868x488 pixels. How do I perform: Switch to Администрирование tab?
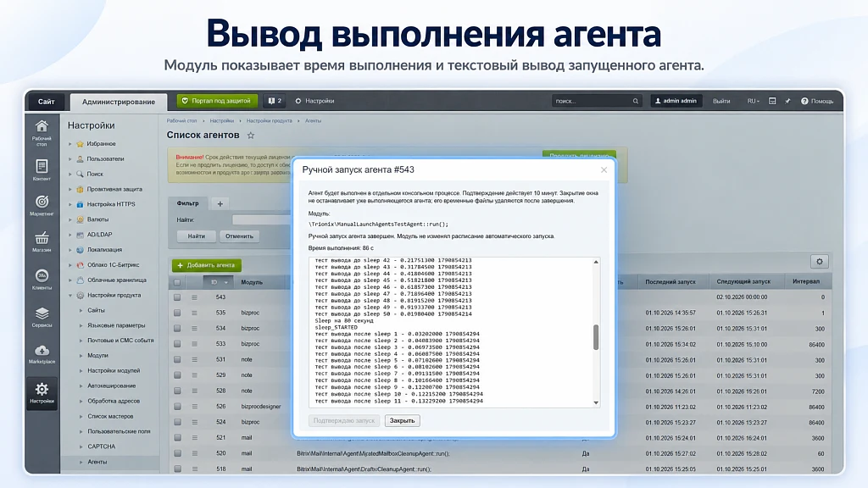[119, 102]
